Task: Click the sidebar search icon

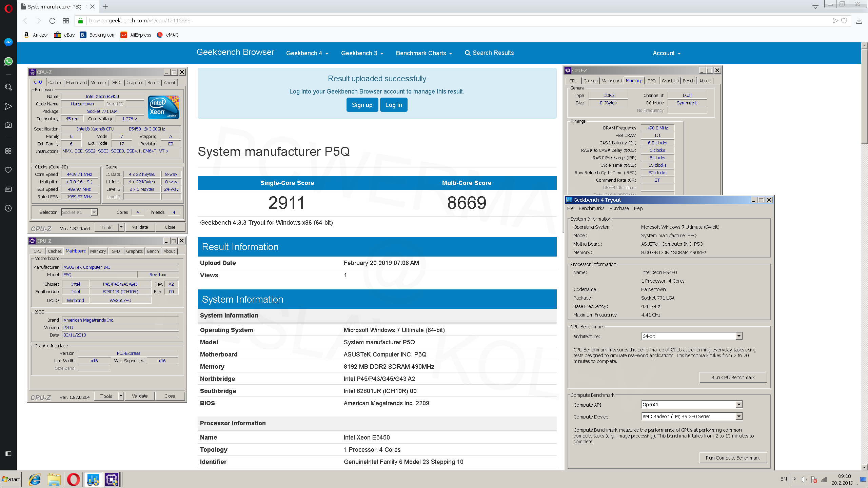Action: (8, 87)
